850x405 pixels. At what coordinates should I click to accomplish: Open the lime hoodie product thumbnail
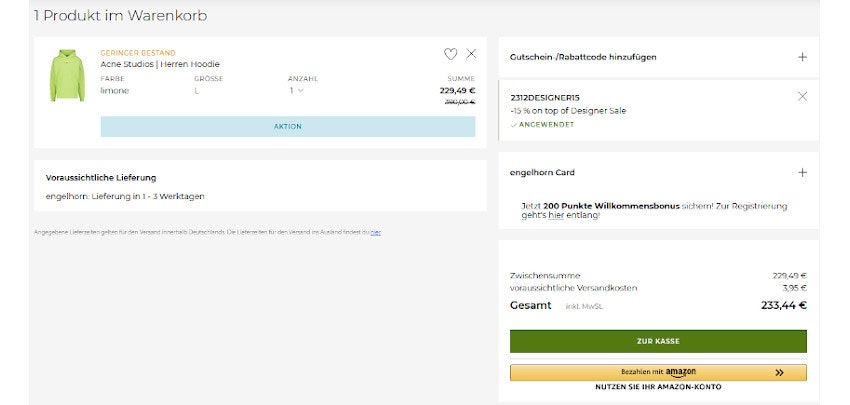point(67,75)
